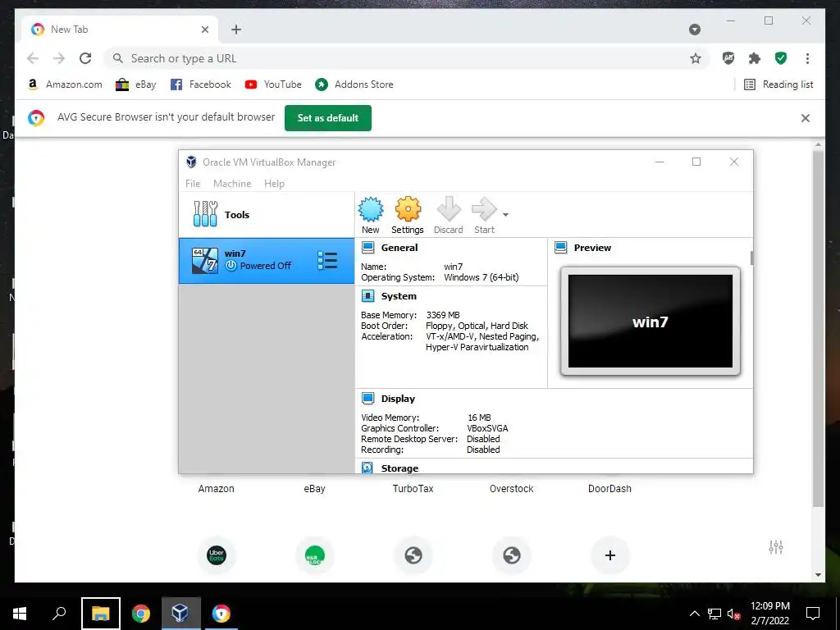Open eBay bookmark in bookmarks bar
The height and width of the screenshot is (630, 840).
[x=136, y=84]
